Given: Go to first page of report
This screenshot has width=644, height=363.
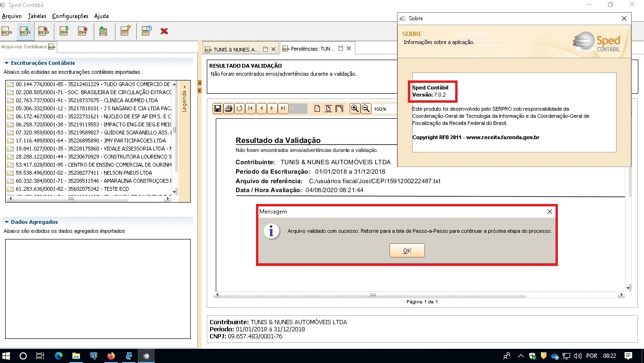Looking at the screenshot, I should click(250, 109).
